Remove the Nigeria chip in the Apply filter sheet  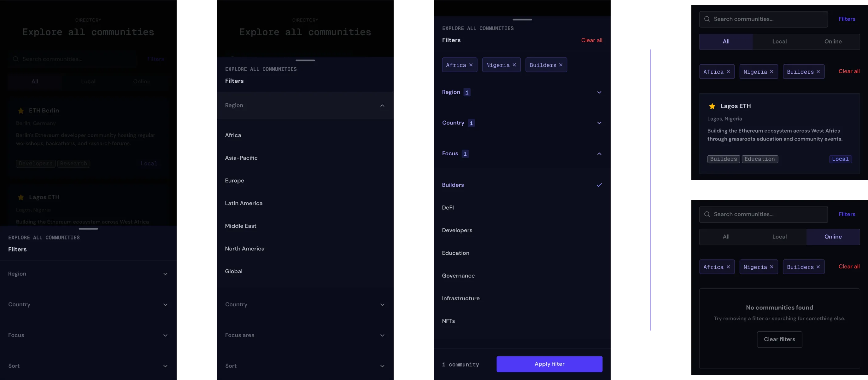[514, 65]
